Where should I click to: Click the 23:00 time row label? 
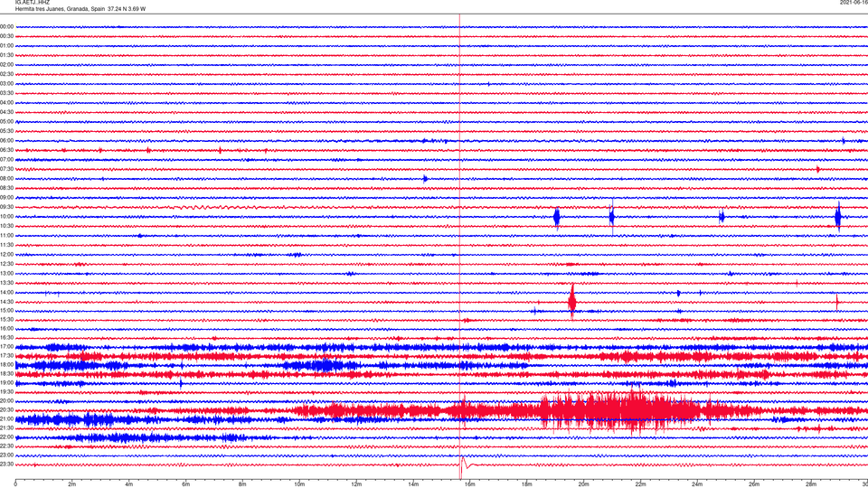(6, 455)
